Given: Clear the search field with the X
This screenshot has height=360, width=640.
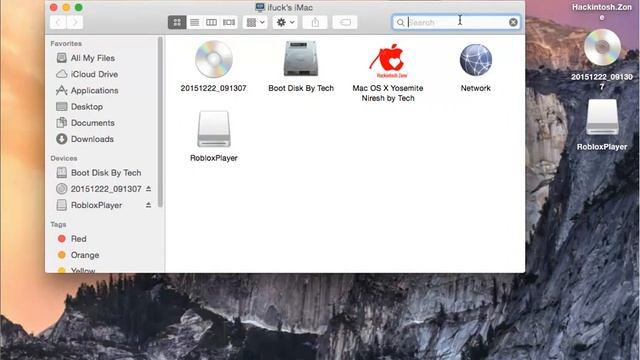Looking at the screenshot, I should pyautogui.click(x=513, y=22).
